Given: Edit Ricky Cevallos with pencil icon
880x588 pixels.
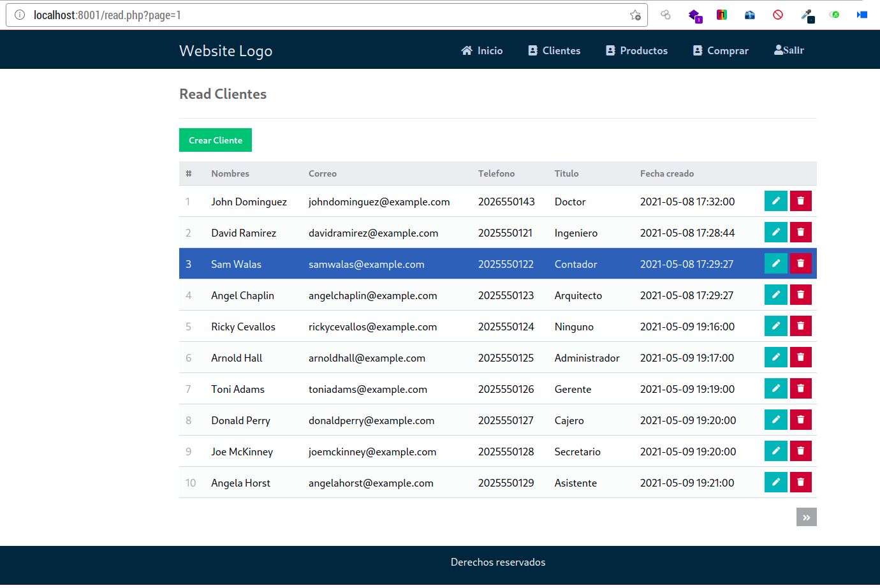Looking at the screenshot, I should pyautogui.click(x=775, y=326).
